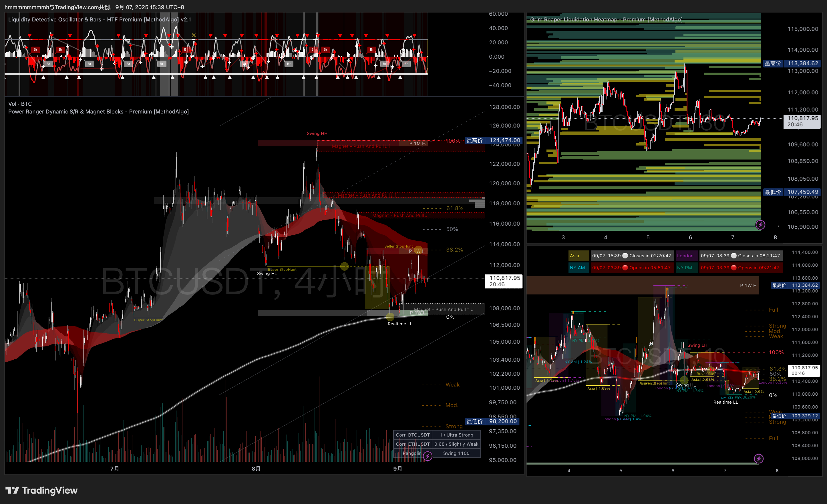Click the white London session status dot
Image resolution: width=827 pixels, height=504 pixels.
pos(734,256)
